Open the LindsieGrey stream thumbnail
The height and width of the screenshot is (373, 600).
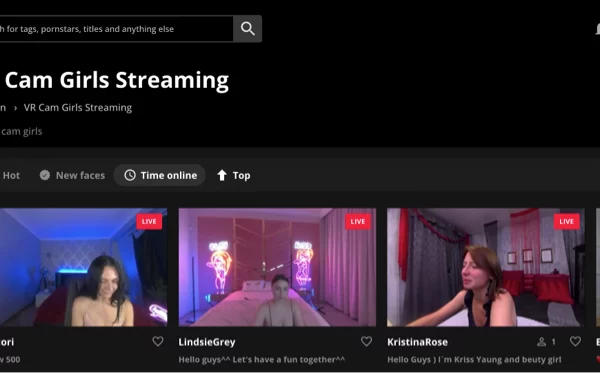pos(277,267)
